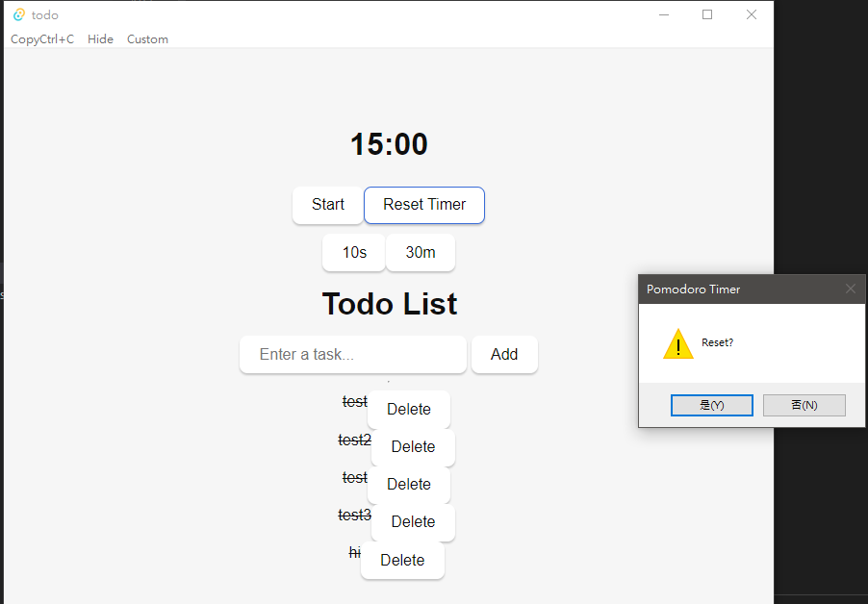Toggle the test2 task text
The image size is (868, 604).
355,440
